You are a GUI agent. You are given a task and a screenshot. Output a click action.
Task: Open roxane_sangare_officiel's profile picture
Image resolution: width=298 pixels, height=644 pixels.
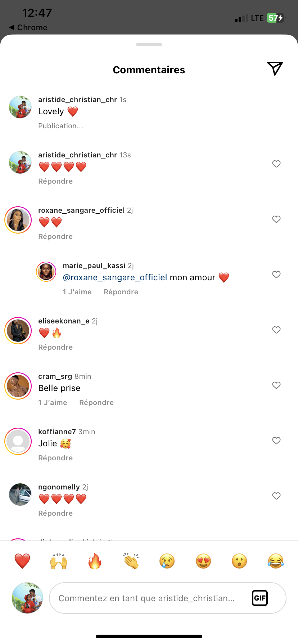pyautogui.click(x=18, y=220)
